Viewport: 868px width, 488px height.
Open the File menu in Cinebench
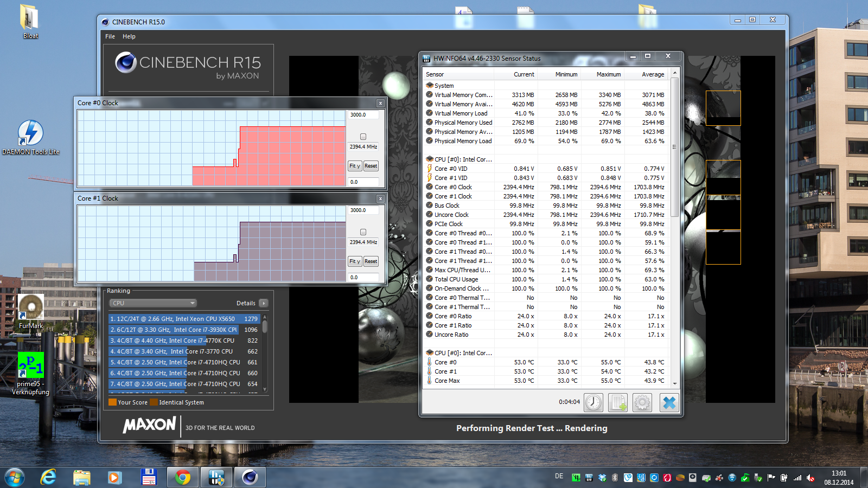coord(110,36)
